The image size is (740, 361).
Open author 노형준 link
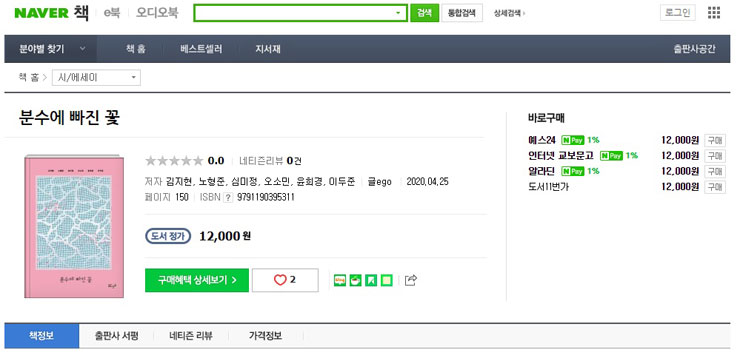212,182
